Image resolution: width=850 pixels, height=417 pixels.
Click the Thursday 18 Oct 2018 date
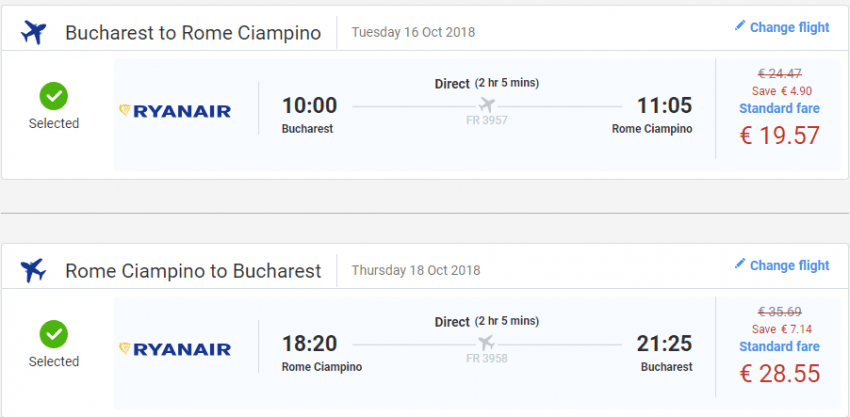[416, 270]
